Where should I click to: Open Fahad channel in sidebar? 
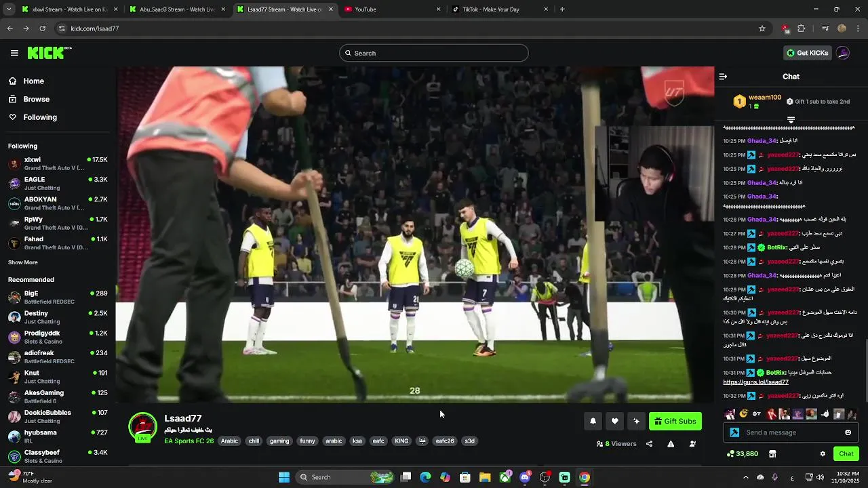click(x=58, y=243)
